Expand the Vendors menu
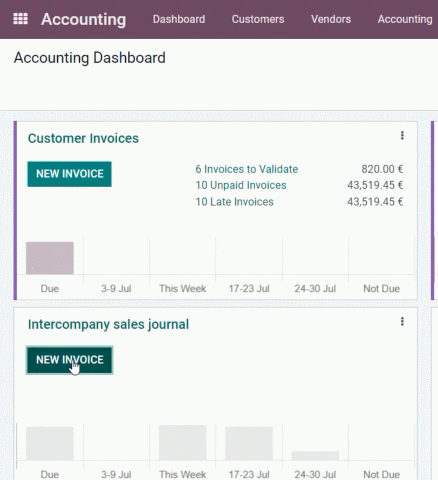 (x=331, y=19)
